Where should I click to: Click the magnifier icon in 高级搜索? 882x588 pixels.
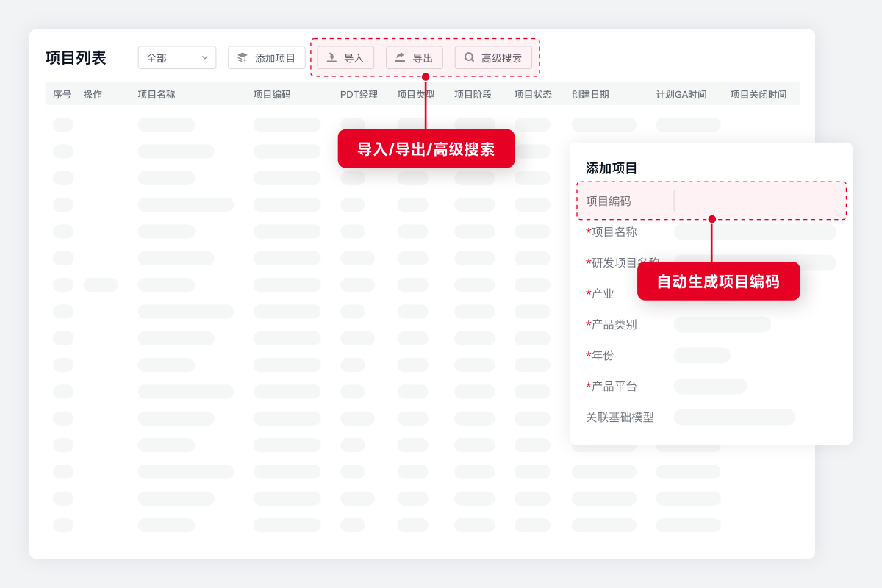tap(470, 57)
